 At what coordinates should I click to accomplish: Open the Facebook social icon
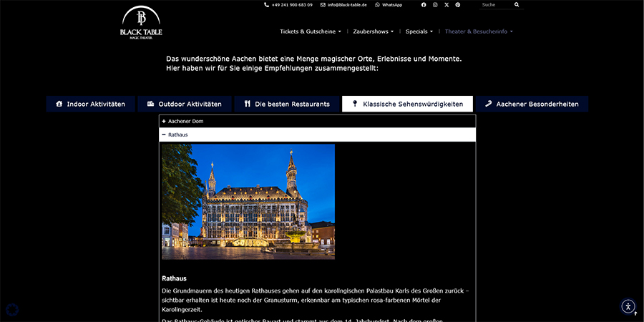click(x=424, y=5)
